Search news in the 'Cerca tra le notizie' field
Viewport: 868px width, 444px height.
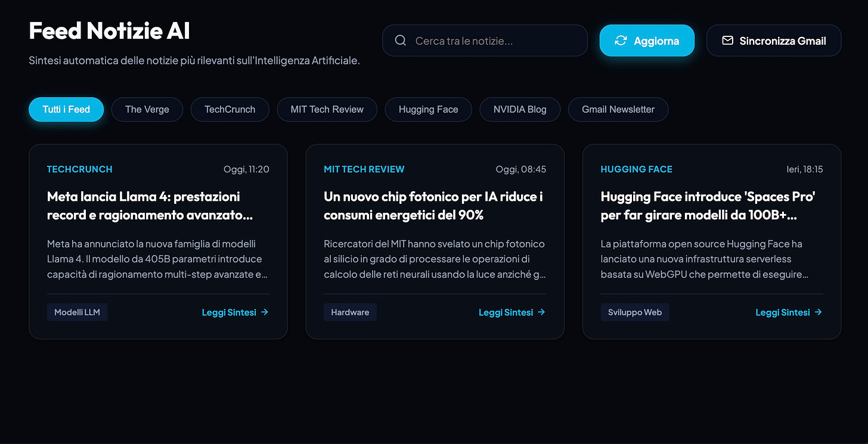pyautogui.click(x=485, y=41)
